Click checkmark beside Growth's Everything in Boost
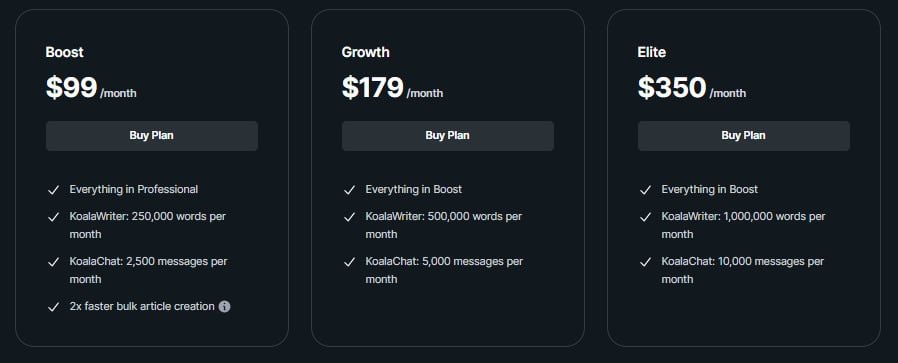898x363 pixels. click(349, 190)
